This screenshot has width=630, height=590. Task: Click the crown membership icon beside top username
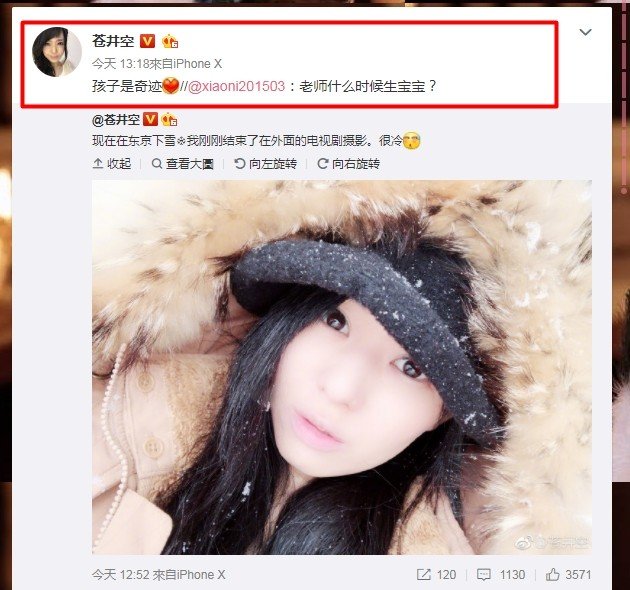pyautogui.click(x=170, y=41)
